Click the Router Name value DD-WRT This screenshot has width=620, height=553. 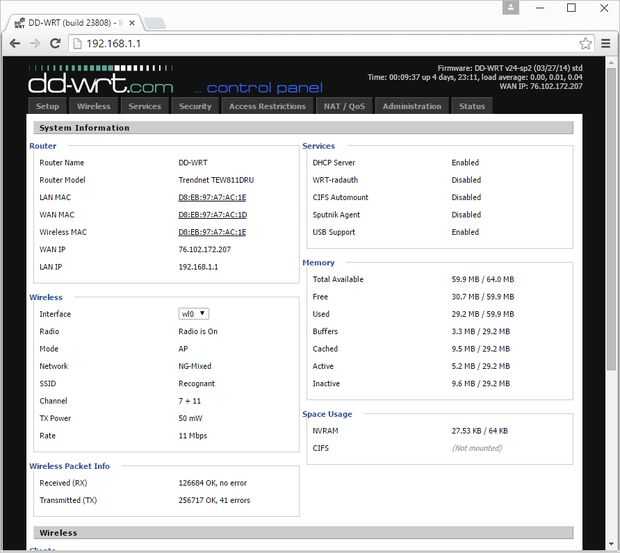193,162
